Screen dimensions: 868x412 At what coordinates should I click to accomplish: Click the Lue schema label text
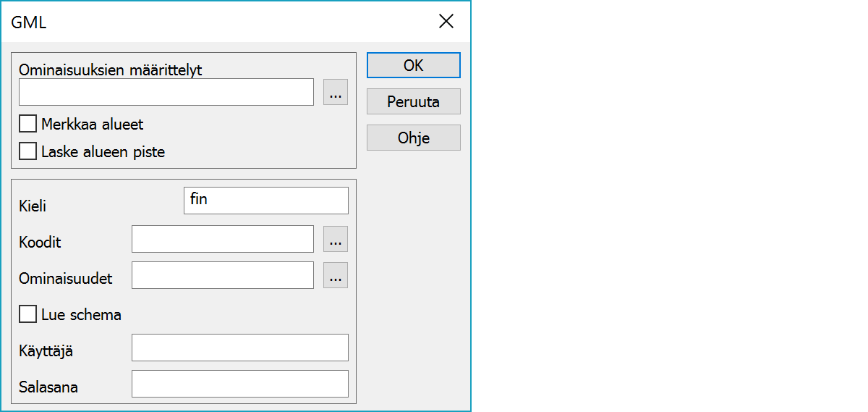click(x=81, y=315)
